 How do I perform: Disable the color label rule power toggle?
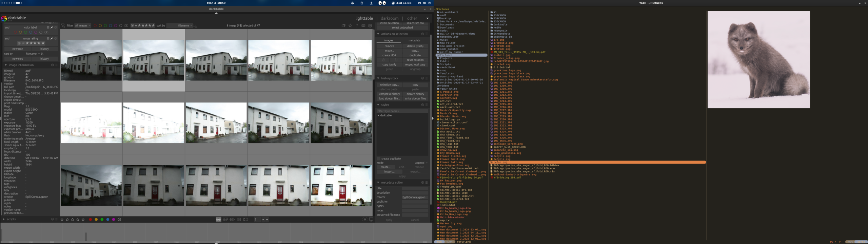point(56,27)
